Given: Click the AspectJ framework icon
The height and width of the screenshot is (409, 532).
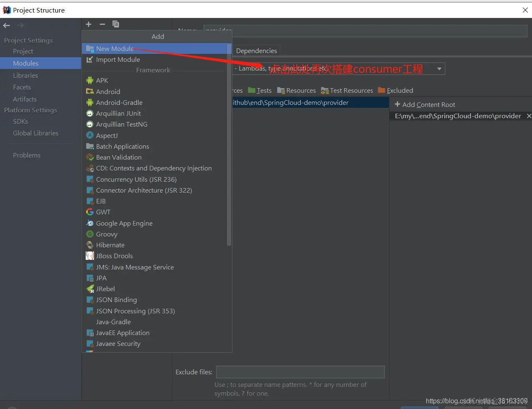Looking at the screenshot, I should coord(89,135).
